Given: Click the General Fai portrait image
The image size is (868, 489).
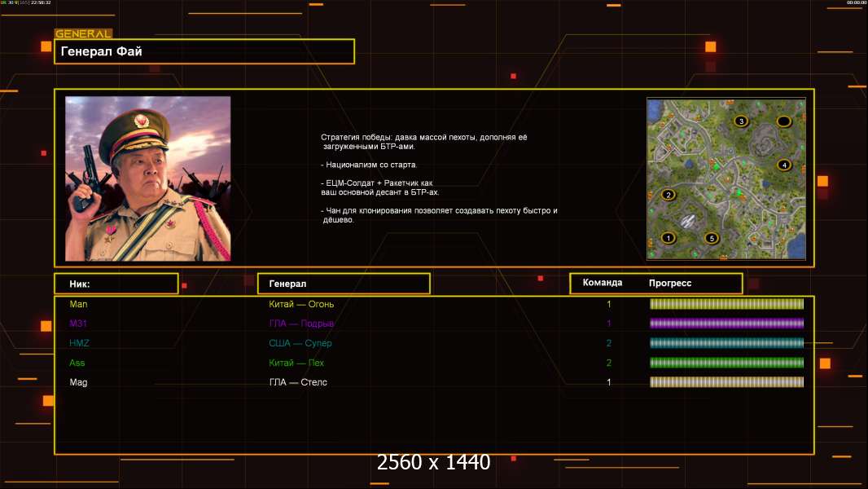Looking at the screenshot, I should pos(147,178).
